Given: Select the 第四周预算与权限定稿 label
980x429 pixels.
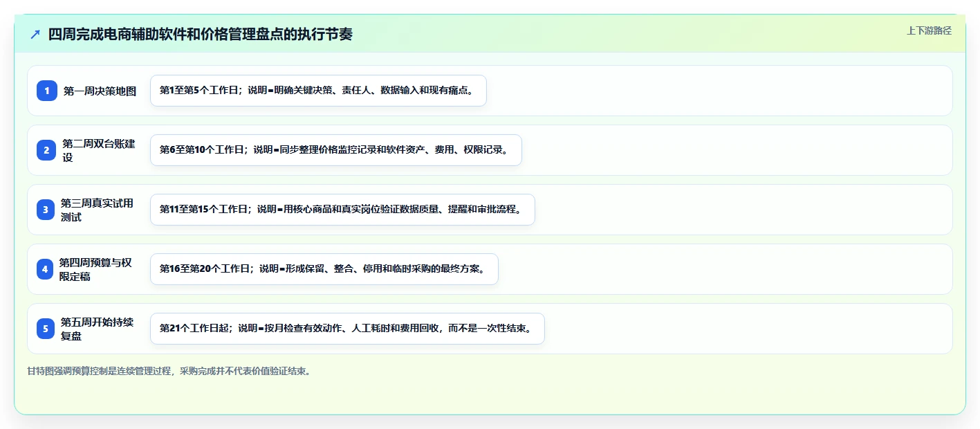Looking at the screenshot, I should pyautogui.click(x=95, y=269).
